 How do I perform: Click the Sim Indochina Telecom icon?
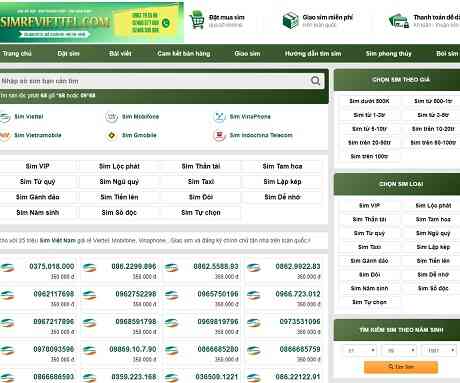pyautogui.click(x=219, y=135)
